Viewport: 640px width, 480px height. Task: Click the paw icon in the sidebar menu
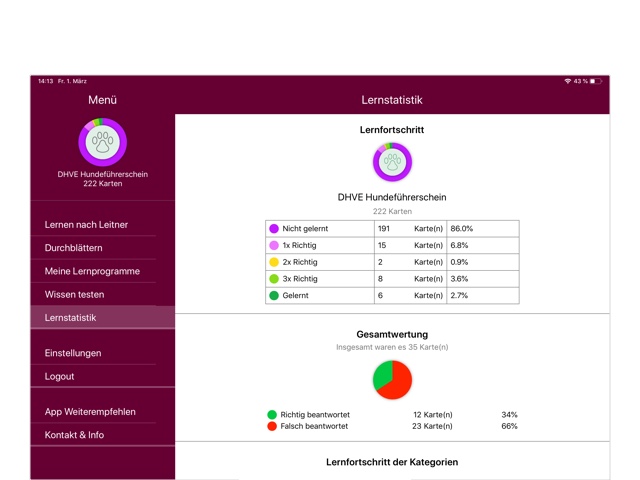pyautogui.click(x=102, y=142)
